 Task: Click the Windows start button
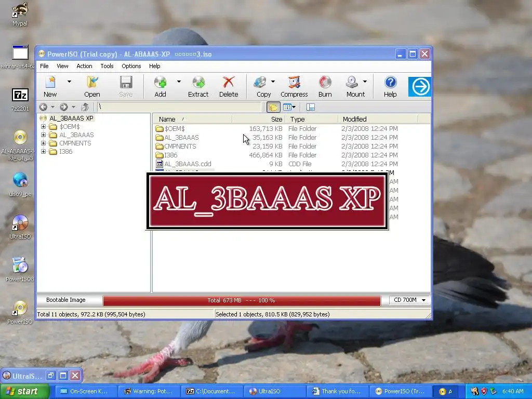tap(24, 391)
